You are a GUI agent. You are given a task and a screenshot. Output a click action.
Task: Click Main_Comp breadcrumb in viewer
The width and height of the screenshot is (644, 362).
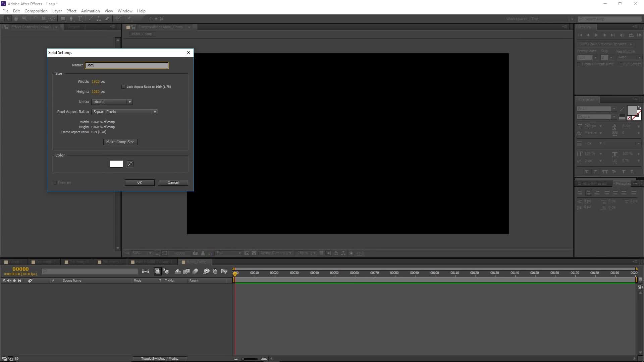(x=142, y=34)
